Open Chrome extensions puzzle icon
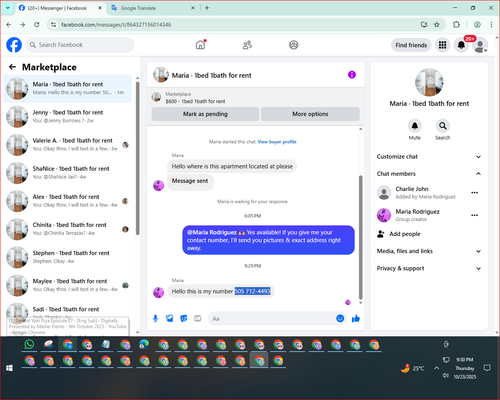 (x=456, y=24)
